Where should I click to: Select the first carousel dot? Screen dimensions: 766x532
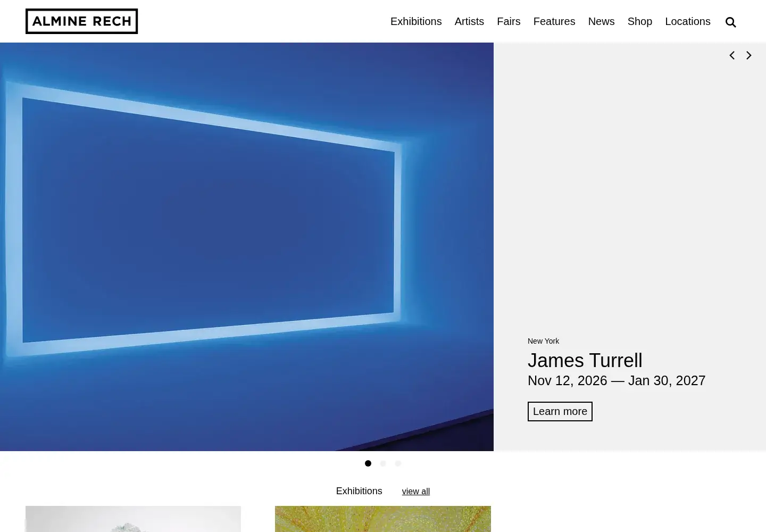[x=368, y=463]
